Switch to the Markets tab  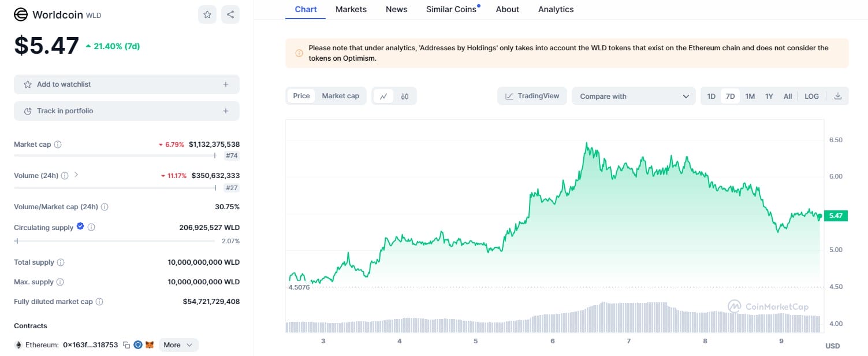pos(351,9)
